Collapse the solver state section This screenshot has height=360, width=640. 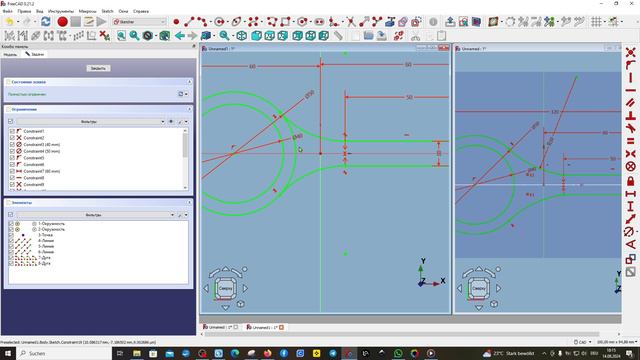(x=189, y=82)
